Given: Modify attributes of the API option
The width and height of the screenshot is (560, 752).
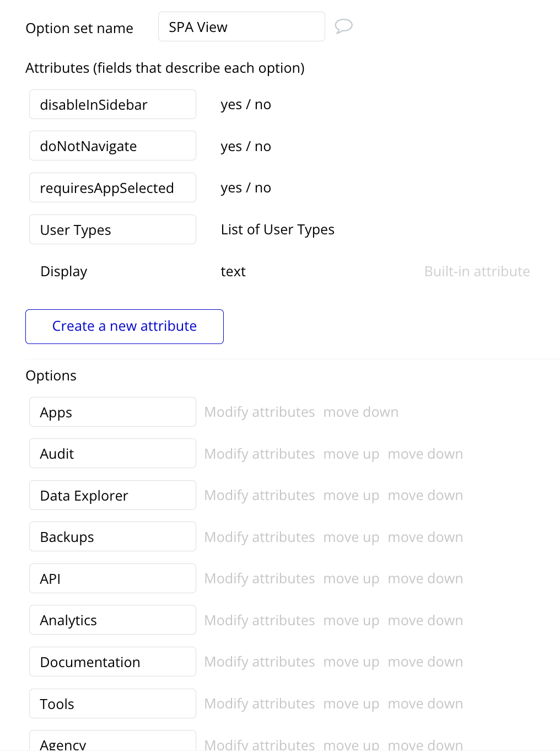Looking at the screenshot, I should click(x=260, y=579).
